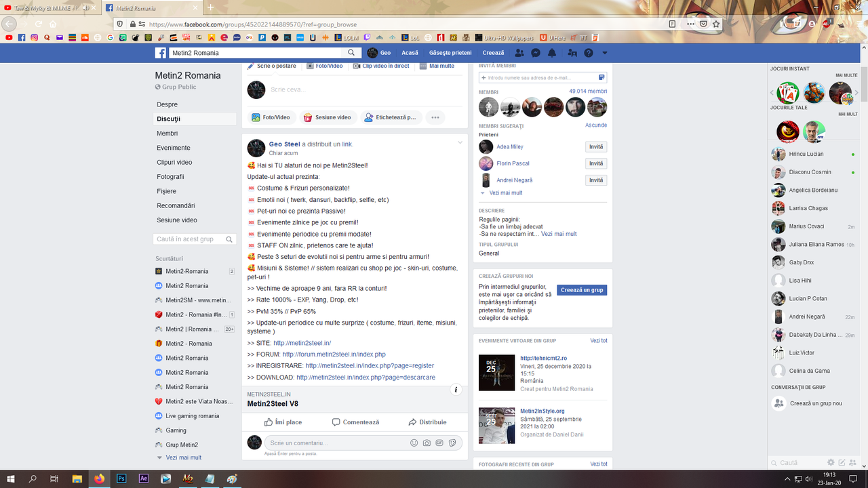The image size is (868, 488).
Task: Click 'Găsește prieteni' in Facebook top bar
Action: click(450, 53)
